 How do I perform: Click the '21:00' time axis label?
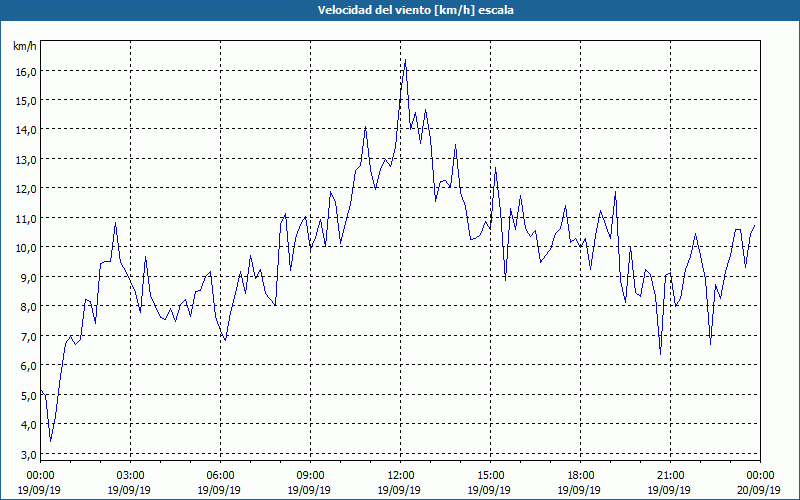pos(670,476)
